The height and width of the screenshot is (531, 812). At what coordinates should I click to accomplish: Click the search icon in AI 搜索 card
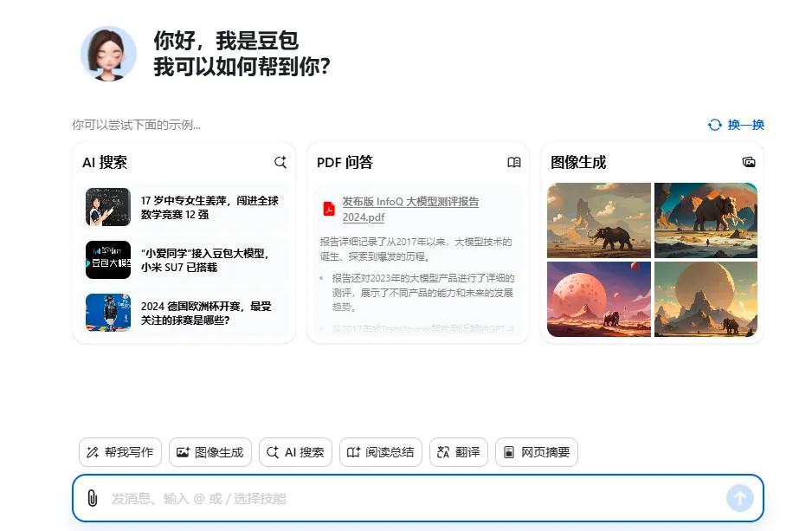point(280,162)
